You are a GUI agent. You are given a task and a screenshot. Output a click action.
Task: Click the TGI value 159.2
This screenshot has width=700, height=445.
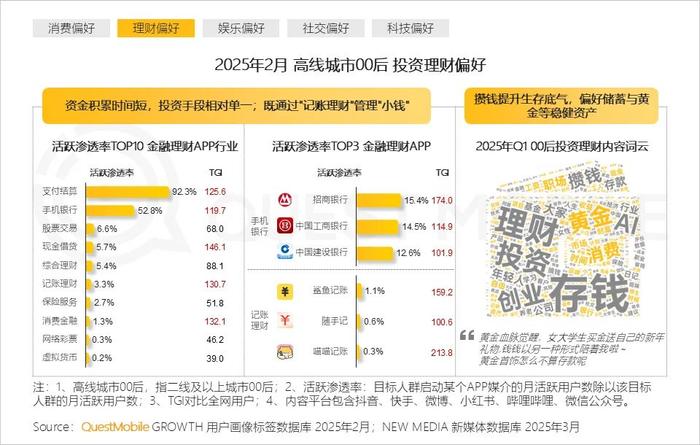pos(442,293)
